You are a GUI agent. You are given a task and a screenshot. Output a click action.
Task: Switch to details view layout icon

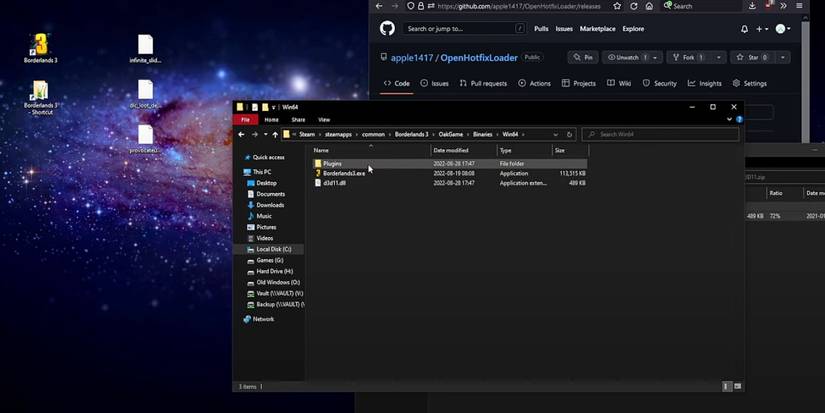point(726,386)
